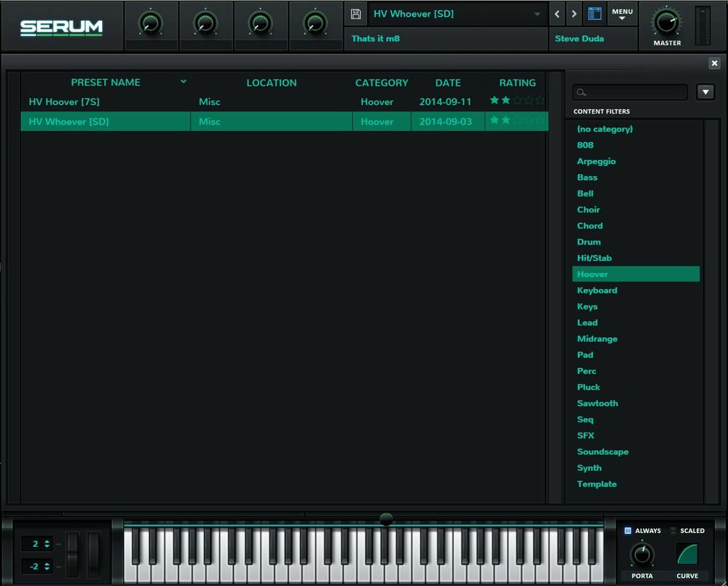Image resolution: width=728 pixels, height=586 pixels.
Task: Click the Master volume knob
Action: tap(666, 22)
